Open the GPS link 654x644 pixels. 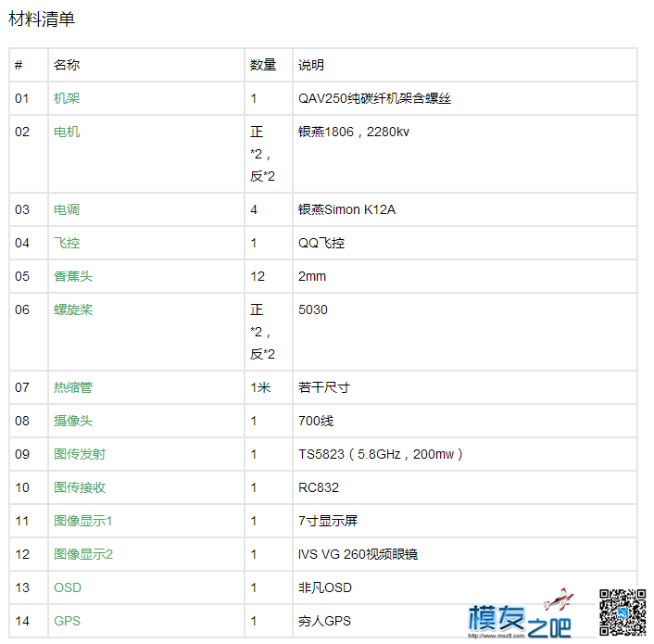(67, 621)
